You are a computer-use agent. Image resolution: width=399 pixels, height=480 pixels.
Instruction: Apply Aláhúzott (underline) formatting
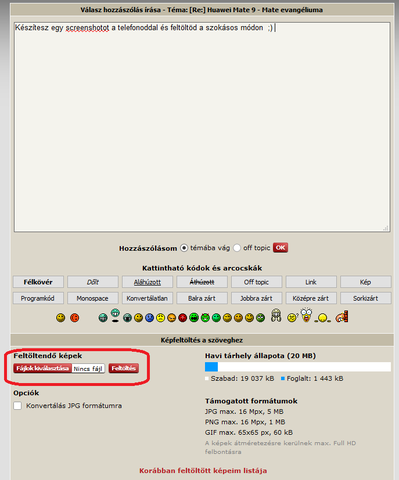click(x=147, y=282)
